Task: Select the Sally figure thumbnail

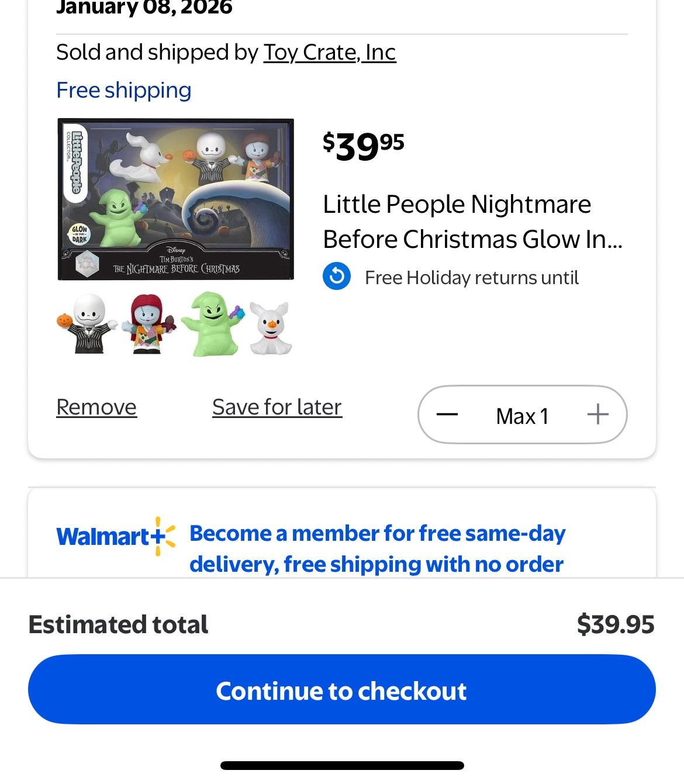Action: 147,324
